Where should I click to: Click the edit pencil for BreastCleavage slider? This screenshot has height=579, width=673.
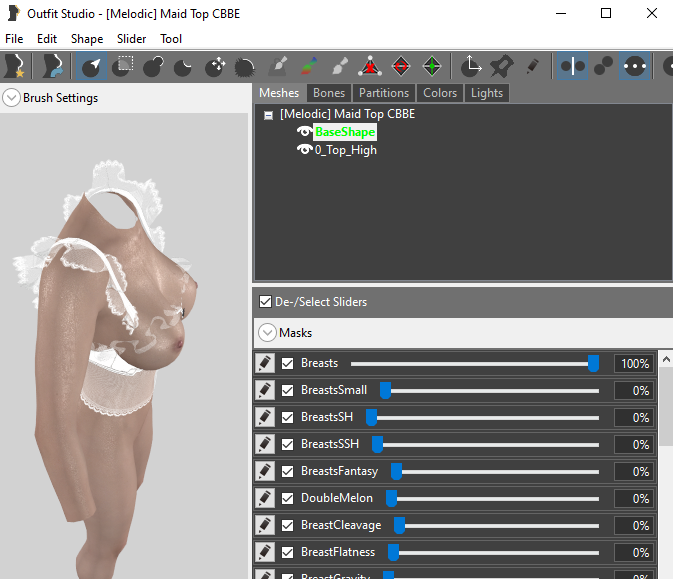point(265,525)
